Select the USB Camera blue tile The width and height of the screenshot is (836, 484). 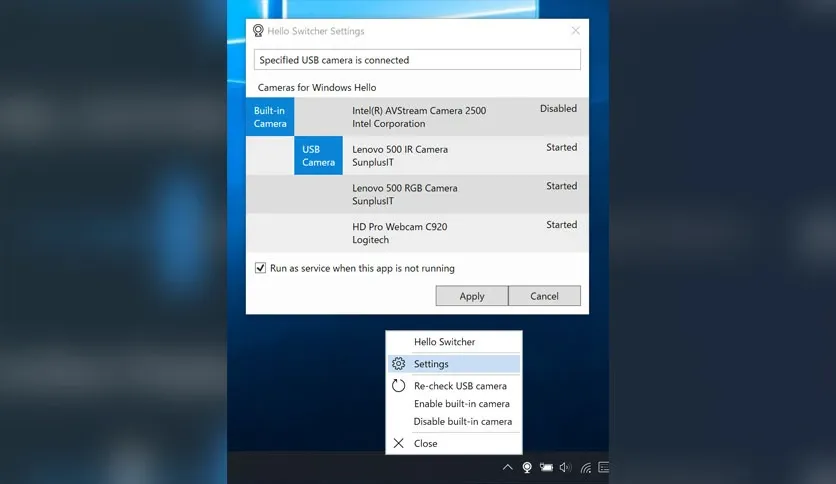[x=318, y=156]
